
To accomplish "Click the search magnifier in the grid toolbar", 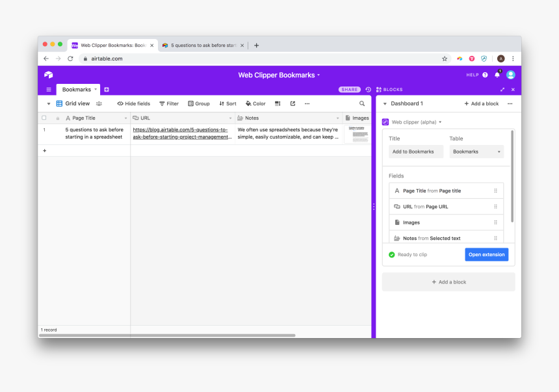I will 362,103.
